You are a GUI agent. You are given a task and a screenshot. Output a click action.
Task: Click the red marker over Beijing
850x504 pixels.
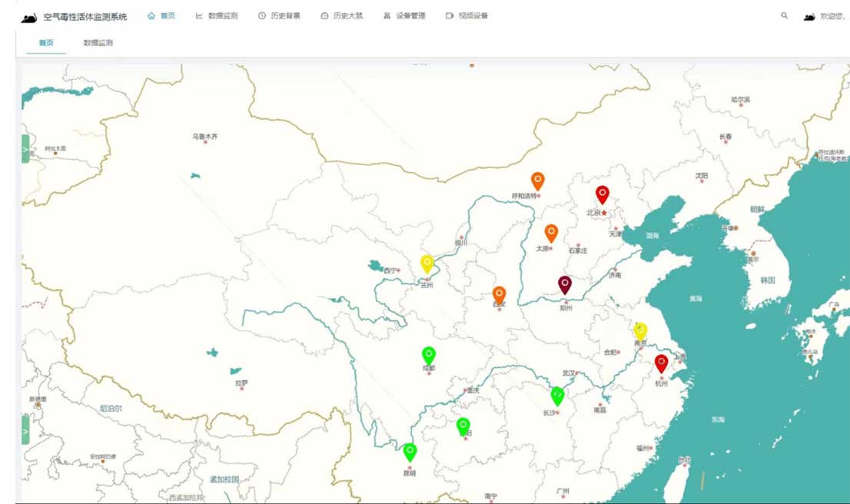pyautogui.click(x=603, y=194)
